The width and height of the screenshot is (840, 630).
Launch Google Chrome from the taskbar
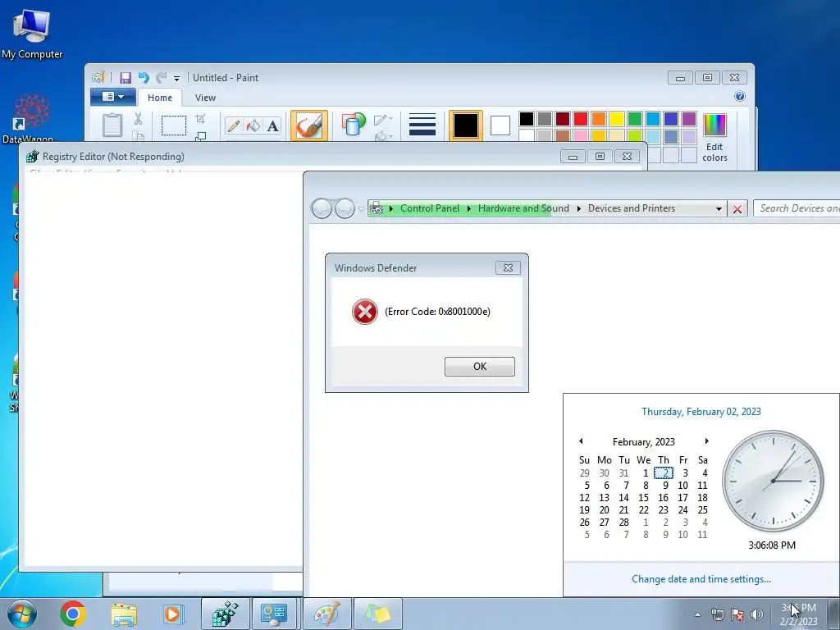point(73,614)
